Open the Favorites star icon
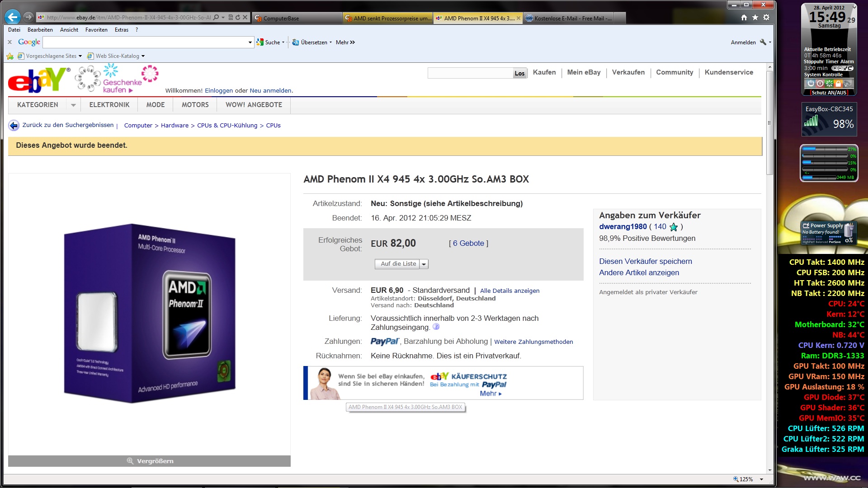This screenshot has width=868, height=488. point(755,17)
